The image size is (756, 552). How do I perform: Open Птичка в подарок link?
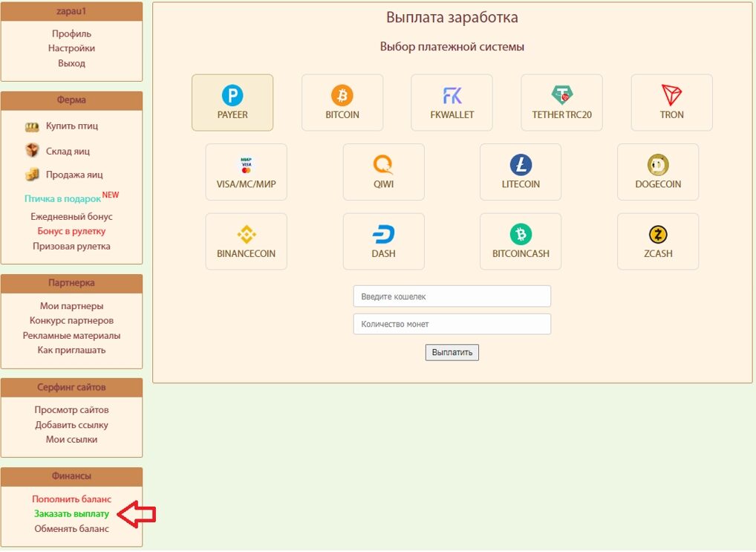(62, 199)
